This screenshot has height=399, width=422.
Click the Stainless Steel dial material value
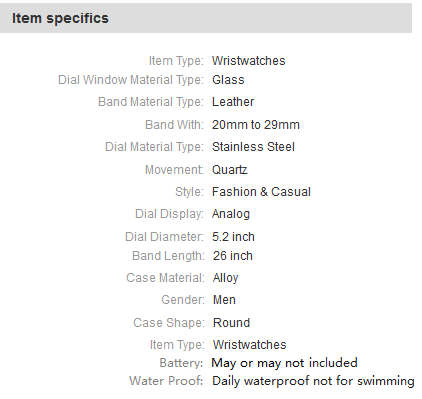(253, 147)
